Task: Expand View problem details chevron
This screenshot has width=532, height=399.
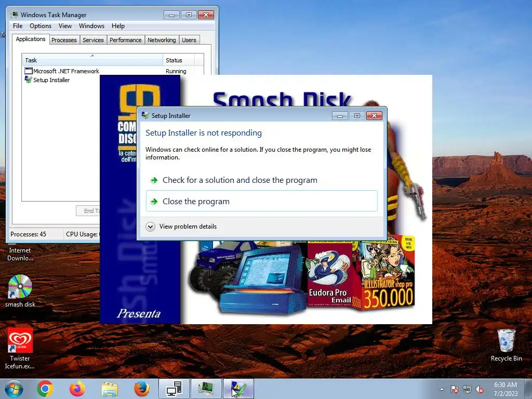Action: click(x=150, y=227)
